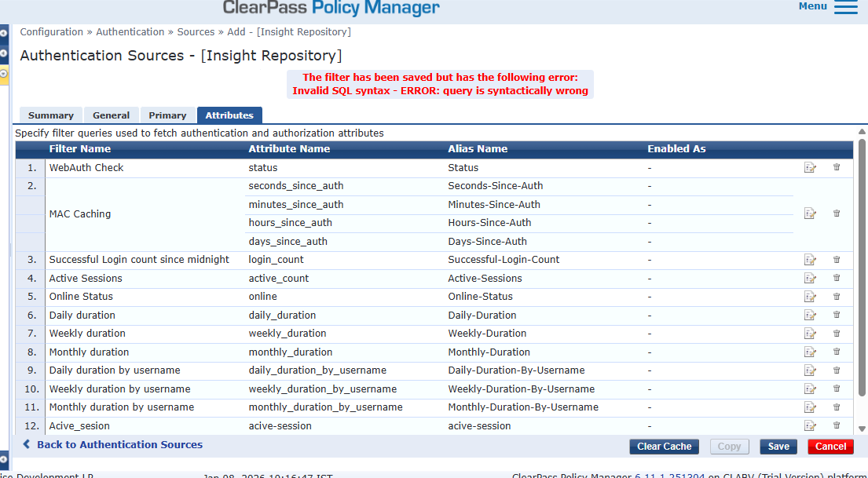Open Sources in the breadcrumb
The image size is (868, 478).
coord(196,32)
